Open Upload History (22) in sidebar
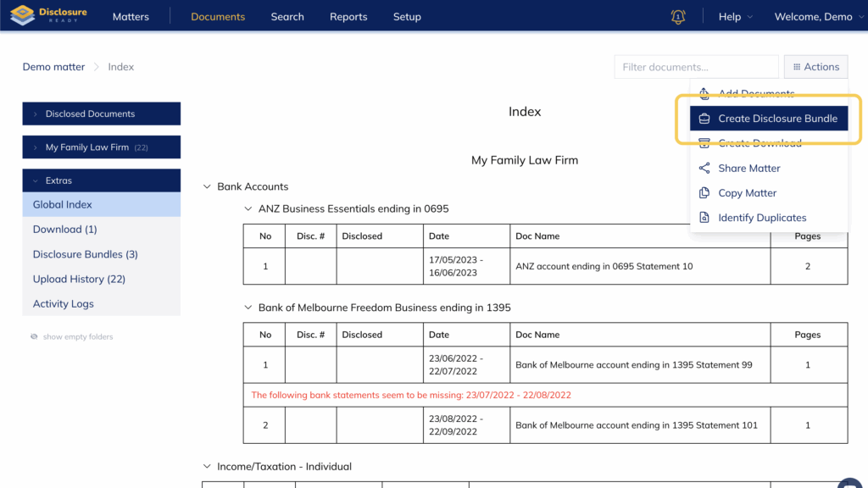Screen dimensions: 868x488 coord(79,279)
